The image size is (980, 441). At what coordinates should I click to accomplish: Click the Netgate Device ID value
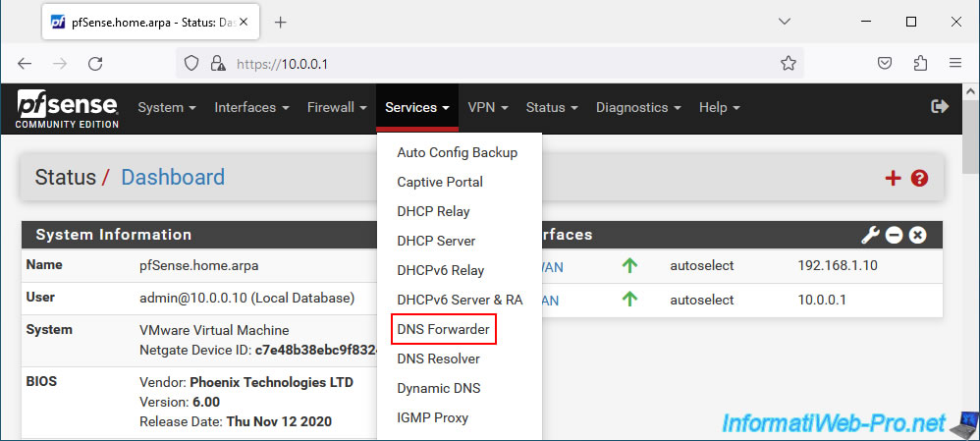click(x=316, y=351)
